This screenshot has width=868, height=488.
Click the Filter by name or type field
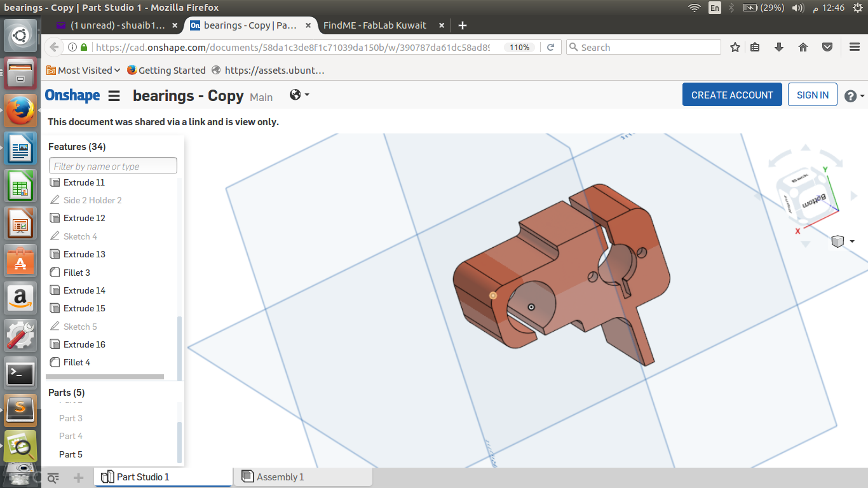[x=113, y=166]
